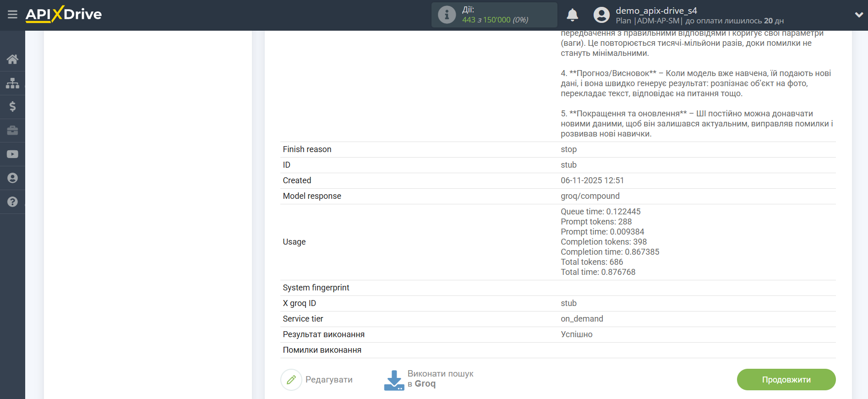Select the Результат виконання label
This screenshot has width=868, height=399.
[324, 334]
